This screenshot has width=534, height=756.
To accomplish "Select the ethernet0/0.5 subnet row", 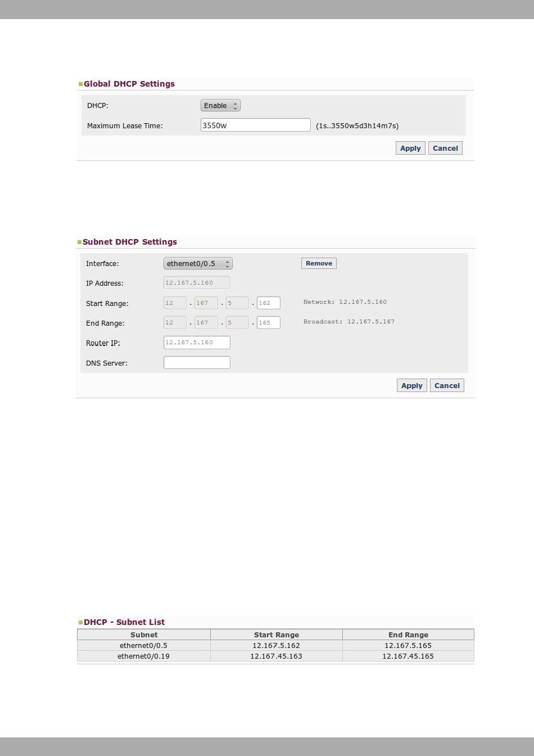I will (x=275, y=645).
